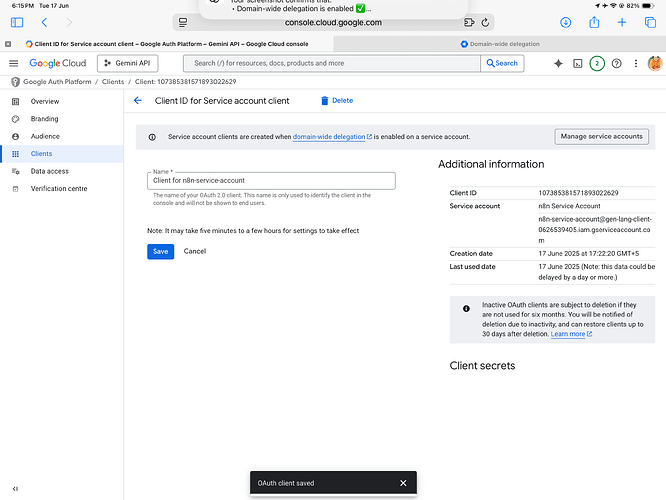The width and height of the screenshot is (666, 500).
Task: Open Verification centre in the sidebar
Action: coord(62,188)
